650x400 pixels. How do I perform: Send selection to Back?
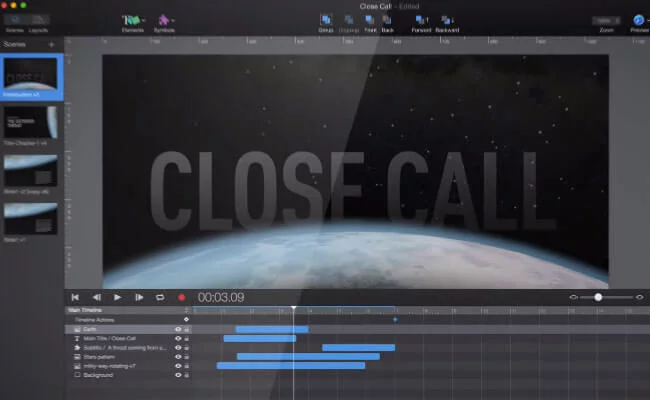coord(387,20)
